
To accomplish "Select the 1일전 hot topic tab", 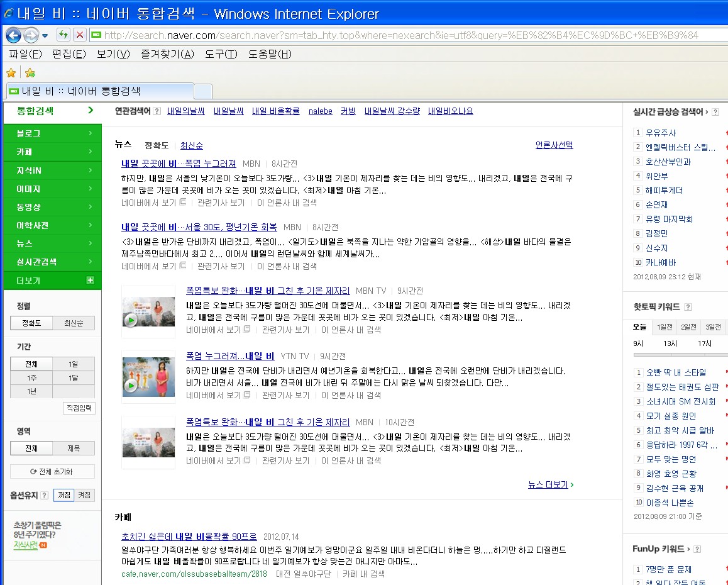I will tap(665, 327).
